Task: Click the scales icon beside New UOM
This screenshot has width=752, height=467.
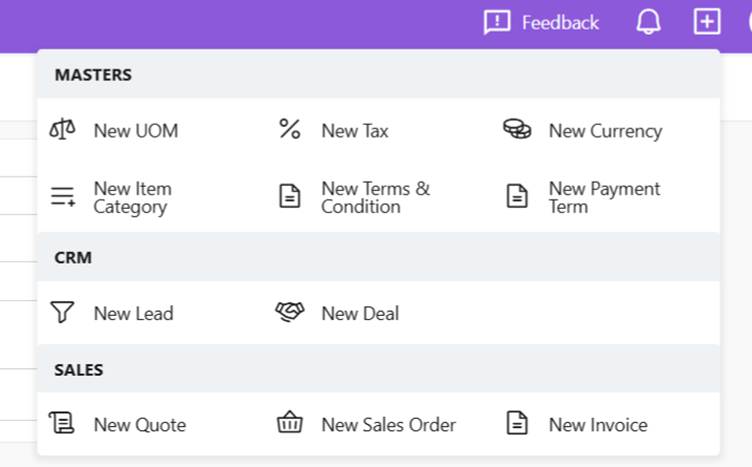Action: [x=62, y=130]
